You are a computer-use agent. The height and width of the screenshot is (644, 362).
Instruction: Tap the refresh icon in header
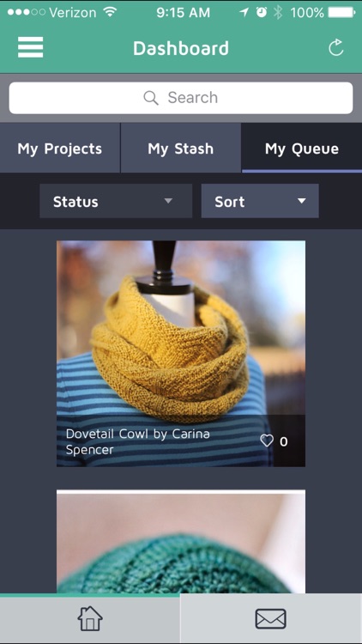pyautogui.click(x=335, y=47)
